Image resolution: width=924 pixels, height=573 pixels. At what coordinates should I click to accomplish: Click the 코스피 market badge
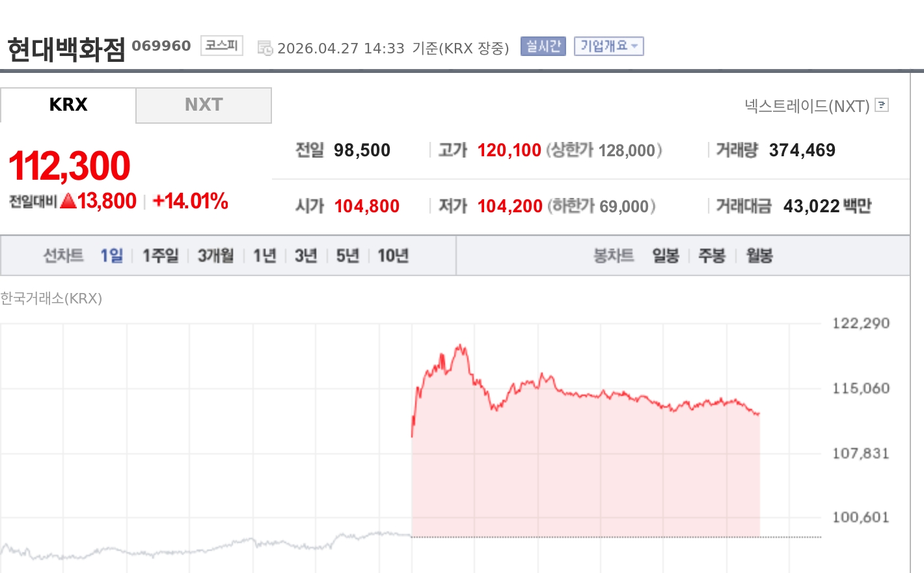[221, 46]
